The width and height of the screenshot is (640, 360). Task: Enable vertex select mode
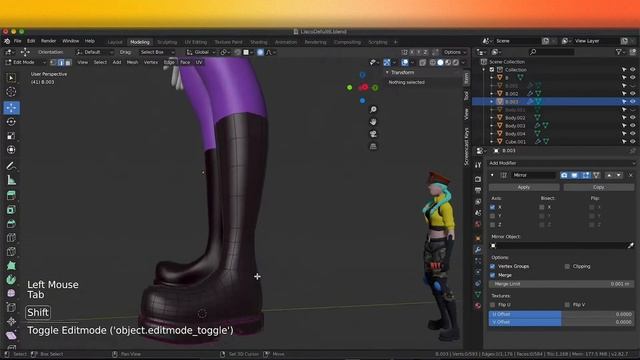coord(53,62)
